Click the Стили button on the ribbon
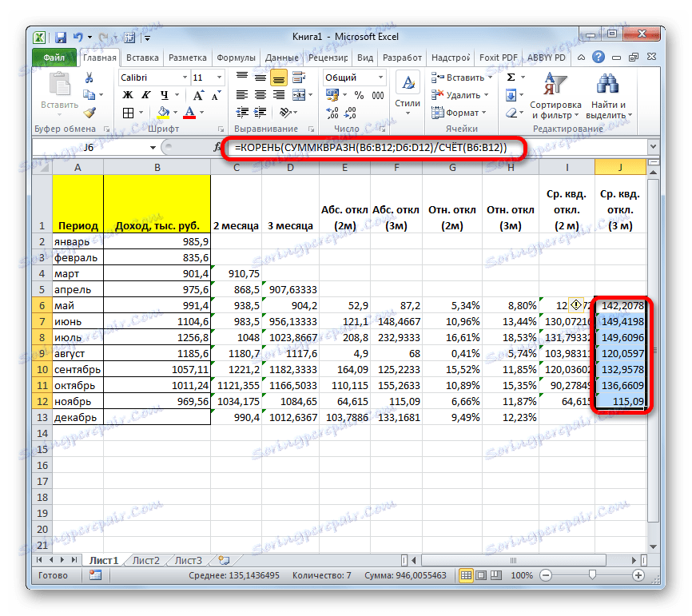The width and height of the screenshot is (692, 616). 408,89
